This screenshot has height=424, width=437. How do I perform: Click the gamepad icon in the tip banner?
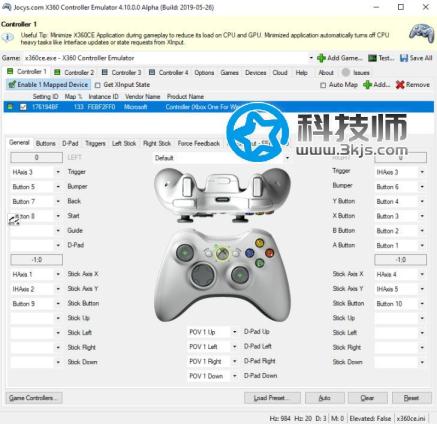tap(421, 33)
